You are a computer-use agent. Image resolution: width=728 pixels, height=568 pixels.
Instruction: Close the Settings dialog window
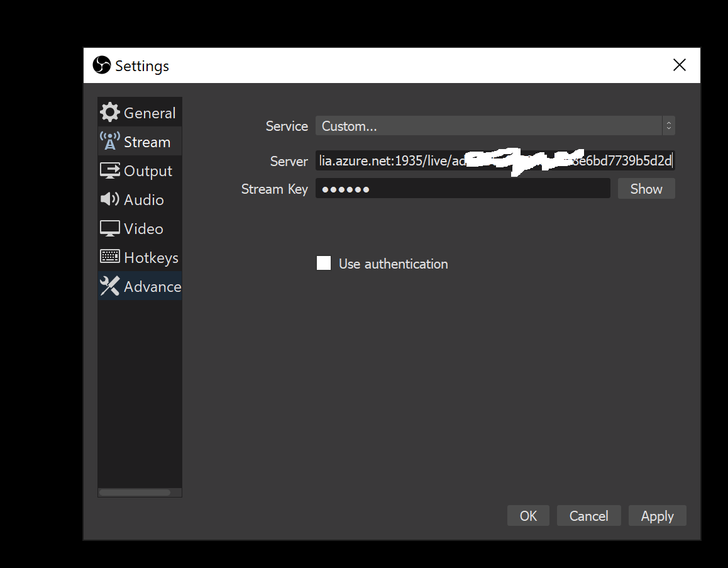[x=680, y=65]
